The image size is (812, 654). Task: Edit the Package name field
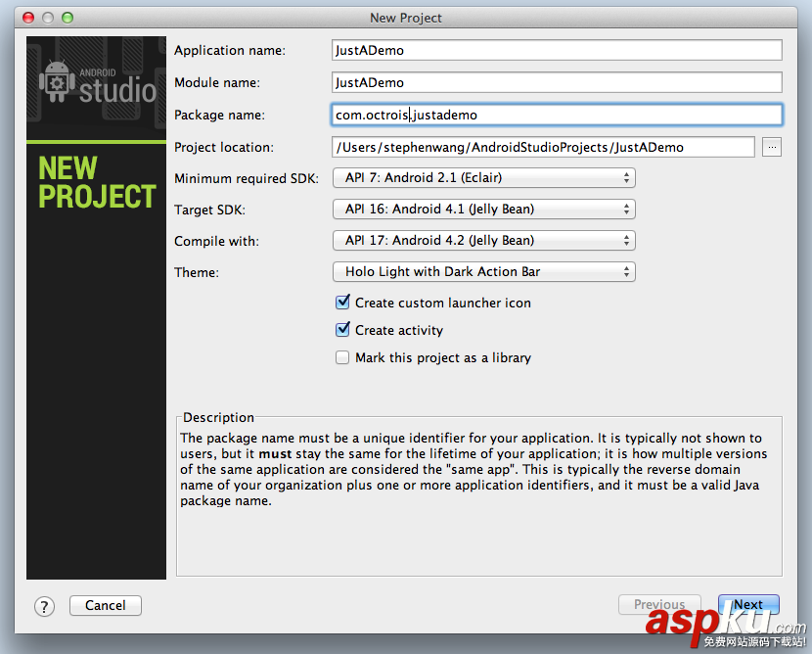tap(556, 115)
